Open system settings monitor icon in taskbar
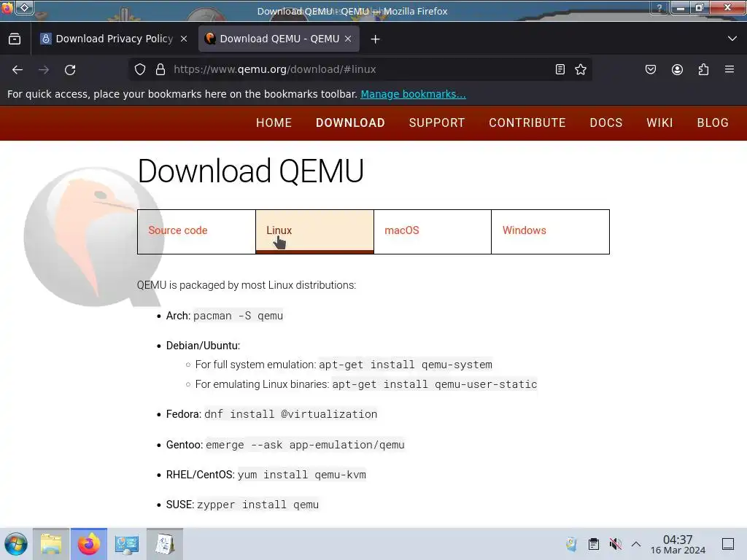 click(x=127, y=544)
